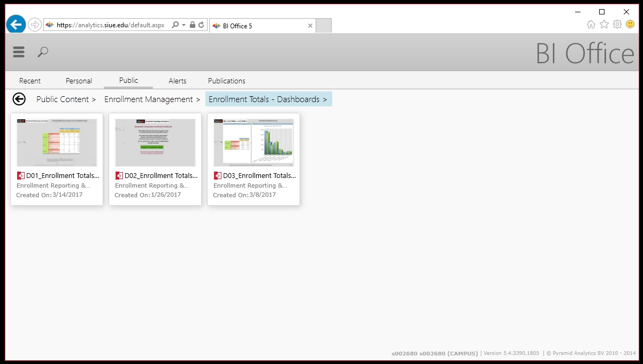Open D02_Enrollment Totals dashboard thumbnail

[x=155, y=143]
